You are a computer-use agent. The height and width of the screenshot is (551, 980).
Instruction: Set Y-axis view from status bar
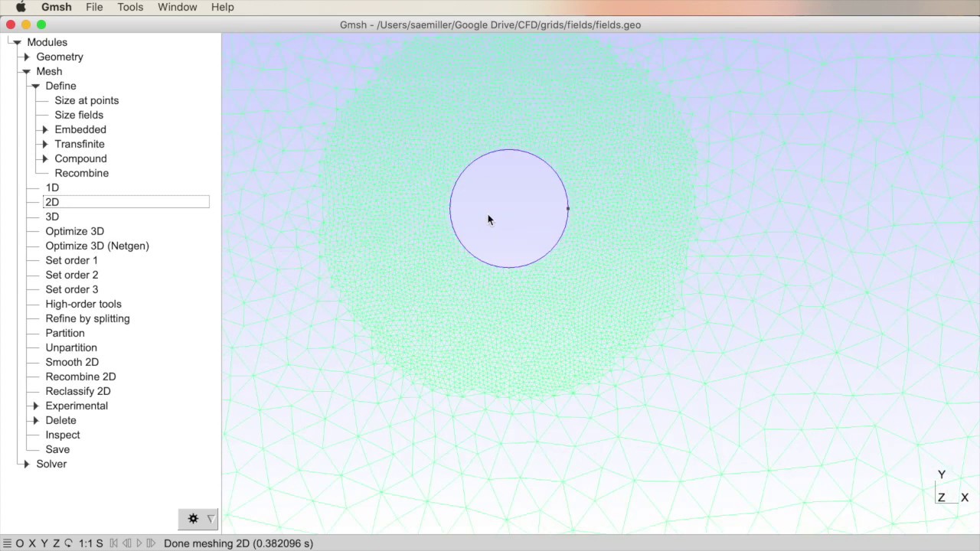click(44, 543)
